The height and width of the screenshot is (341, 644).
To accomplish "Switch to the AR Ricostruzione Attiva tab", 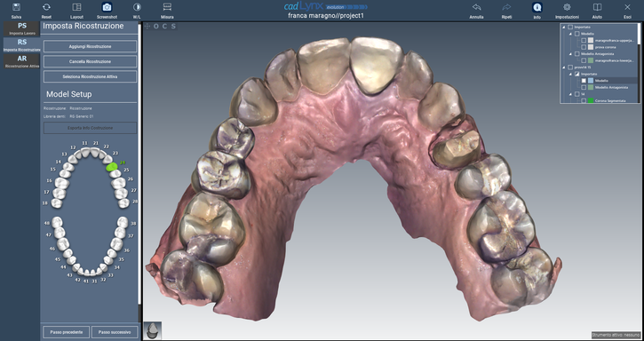I will [x=22, y=61].
